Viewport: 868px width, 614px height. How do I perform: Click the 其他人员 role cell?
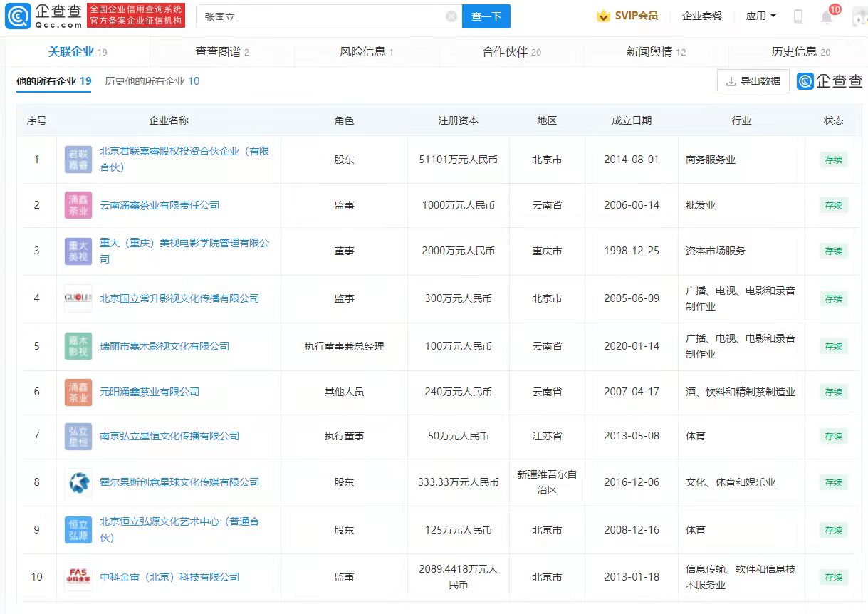tap(344, 392)
